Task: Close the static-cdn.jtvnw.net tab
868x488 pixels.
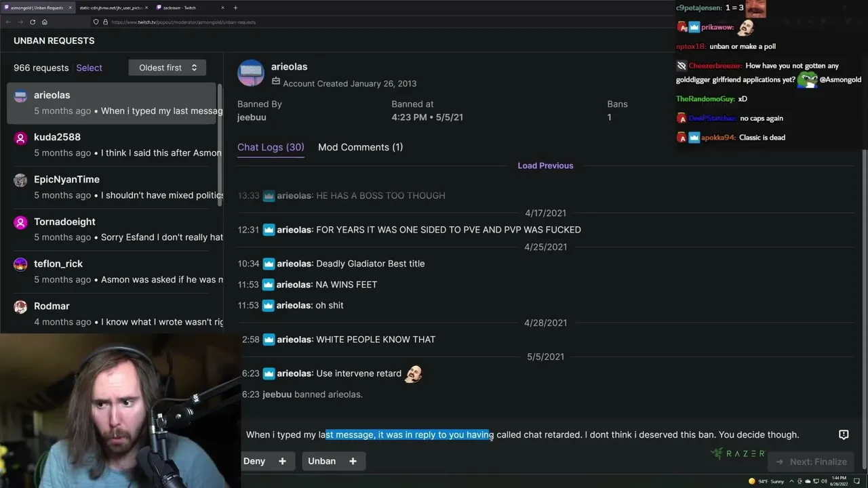Action: pos(146,7)
